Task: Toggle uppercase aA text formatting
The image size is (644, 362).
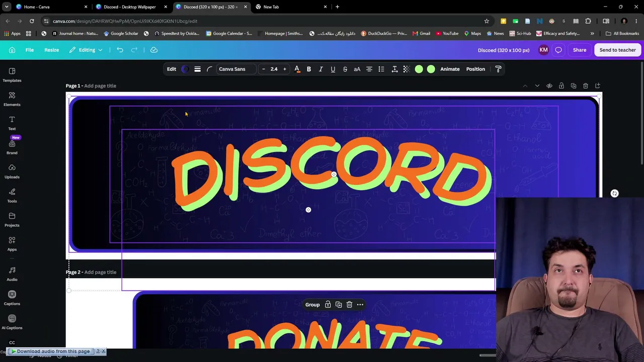Action: (357, 69)
